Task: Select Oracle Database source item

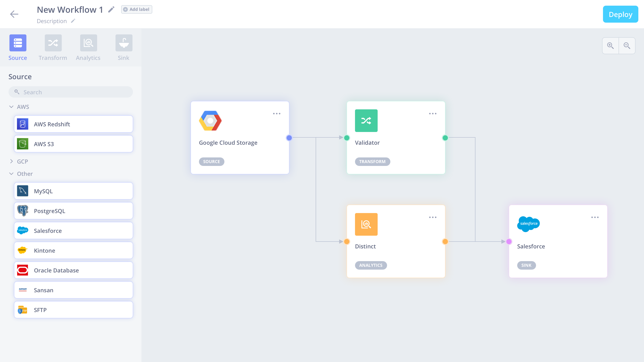Action: pyautogui.click(x=74, y=270)
